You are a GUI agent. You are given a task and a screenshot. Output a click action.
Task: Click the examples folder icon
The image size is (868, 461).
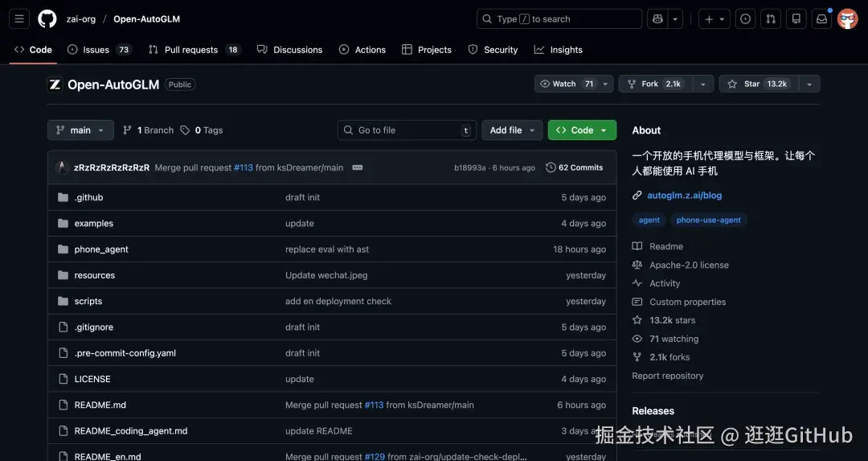63,224
